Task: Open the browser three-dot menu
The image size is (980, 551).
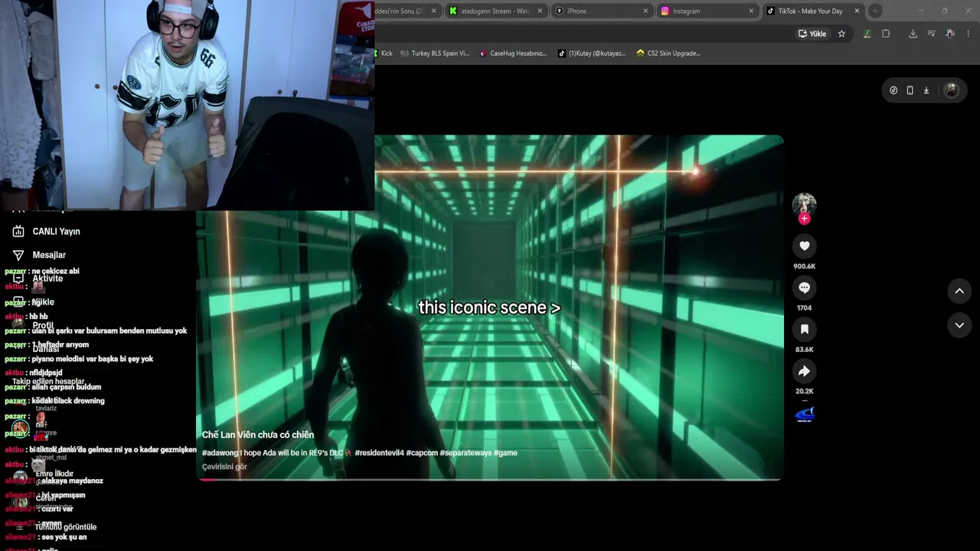Action: click(x=969, y=34)
